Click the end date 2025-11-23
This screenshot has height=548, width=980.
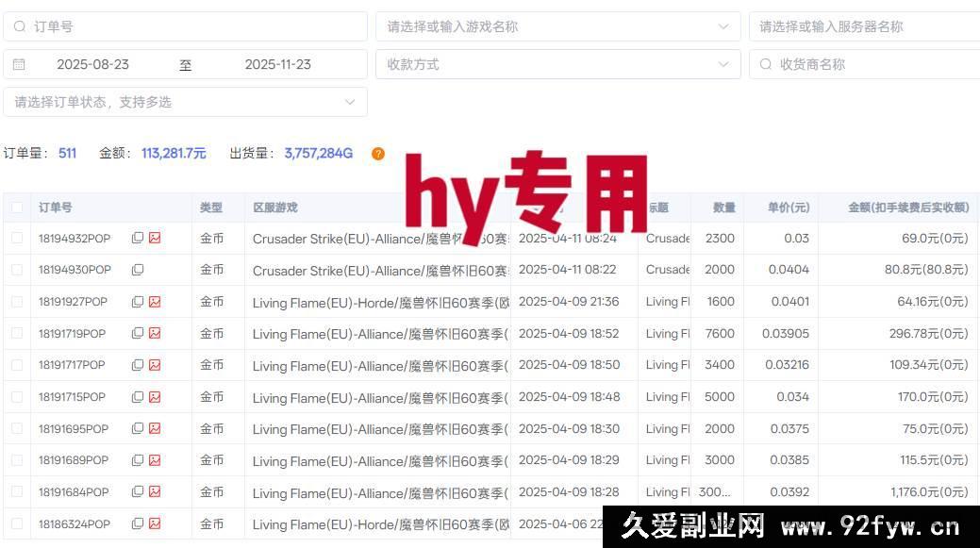tap(277, 64)
